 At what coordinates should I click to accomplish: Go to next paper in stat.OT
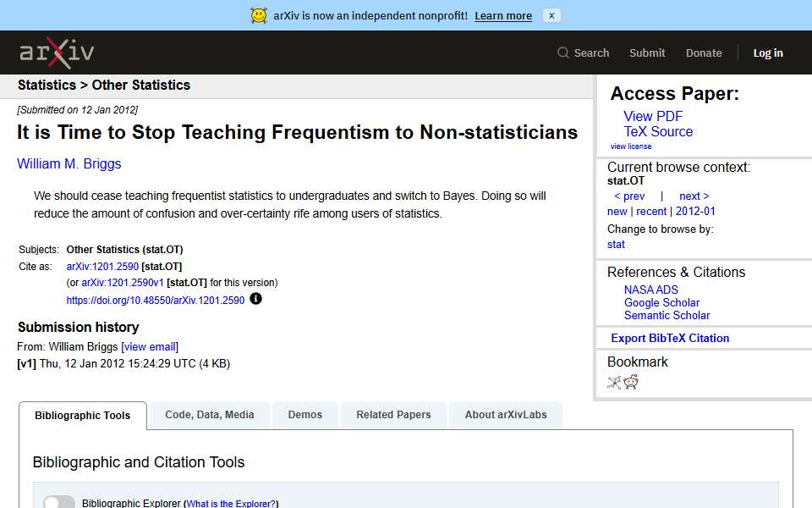(x=694, y=196)
